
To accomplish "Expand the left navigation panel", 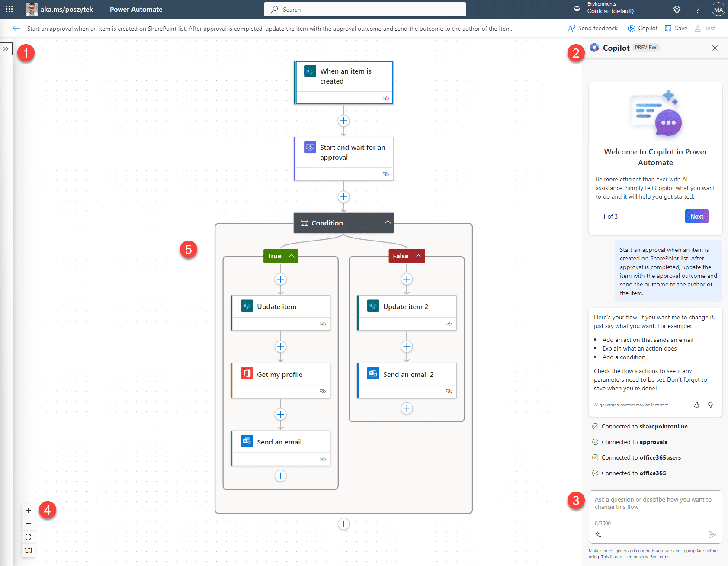I will tap(6, 49).
